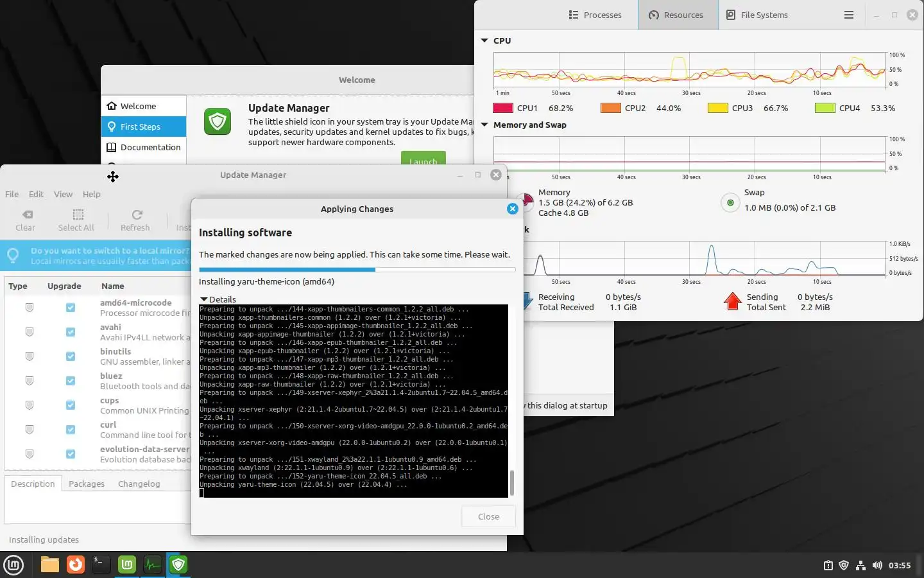Open the Edit menu in Update Manager
Screen dimensions: 924x578
(36, 194)
